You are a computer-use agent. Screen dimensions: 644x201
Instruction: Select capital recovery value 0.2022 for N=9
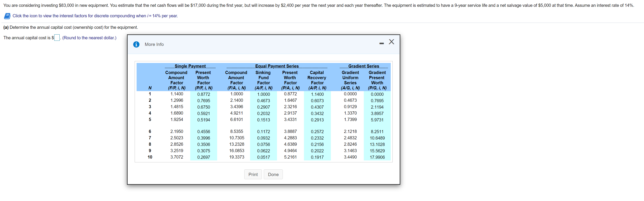click(317, 151)
